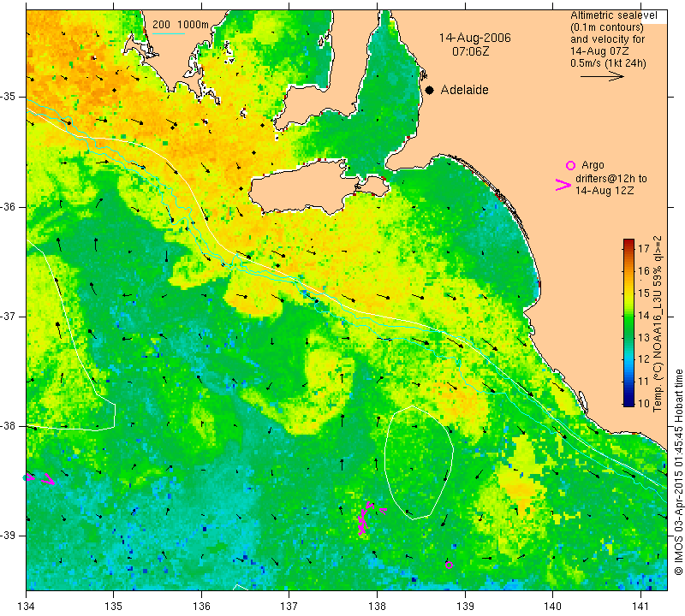The width and height of the screenshot is (685, 616).
Task: Click the black Adelaide city dot marker
Action: (430, 90)
